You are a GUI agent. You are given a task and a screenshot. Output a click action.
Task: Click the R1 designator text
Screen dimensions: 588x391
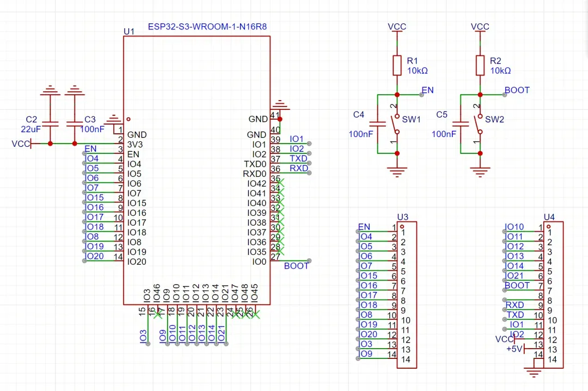coord(413,61)
